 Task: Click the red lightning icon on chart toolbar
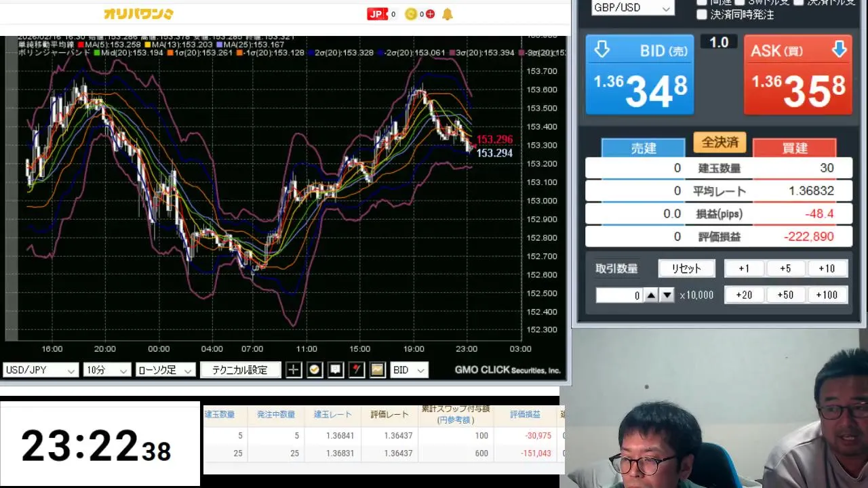[x=357, y=369]
